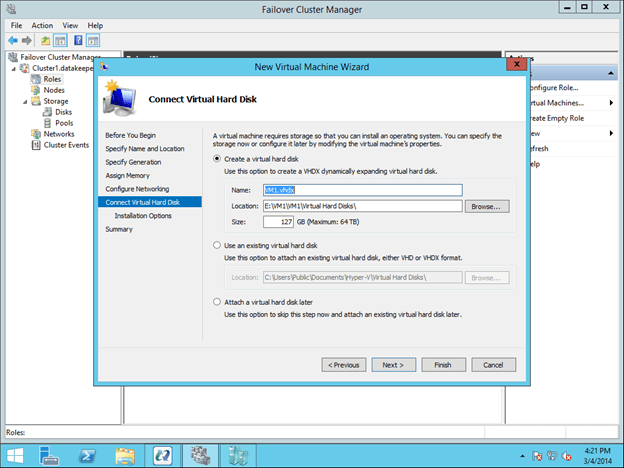This screenshot has width=624, height=468.
Task: Open the View menu
Action: [70, 25]
